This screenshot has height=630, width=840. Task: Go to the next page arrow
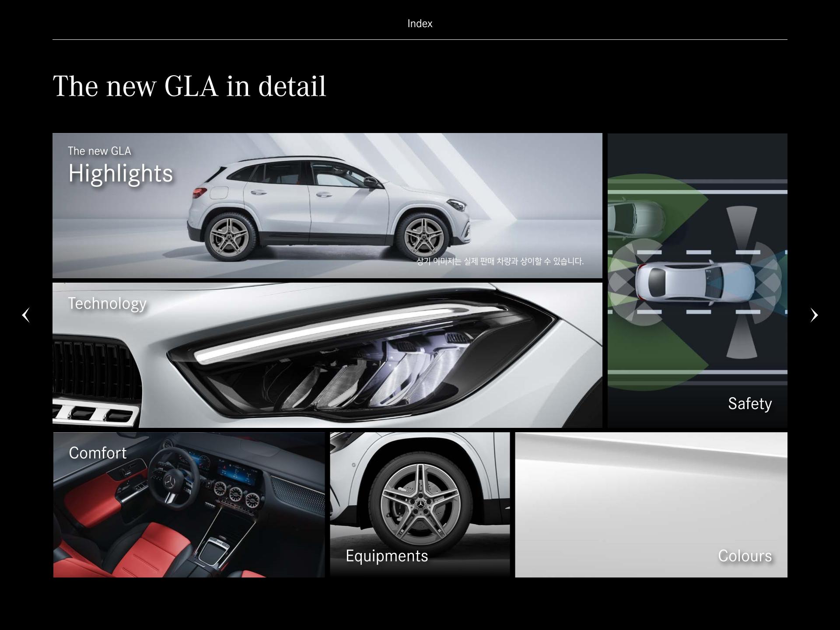(x=814, y=315)
